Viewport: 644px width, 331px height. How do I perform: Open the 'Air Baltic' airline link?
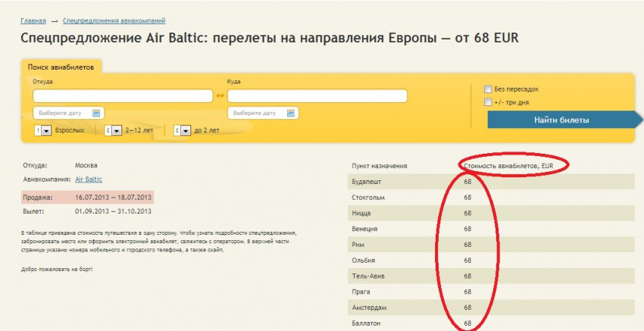pos(89,180)
